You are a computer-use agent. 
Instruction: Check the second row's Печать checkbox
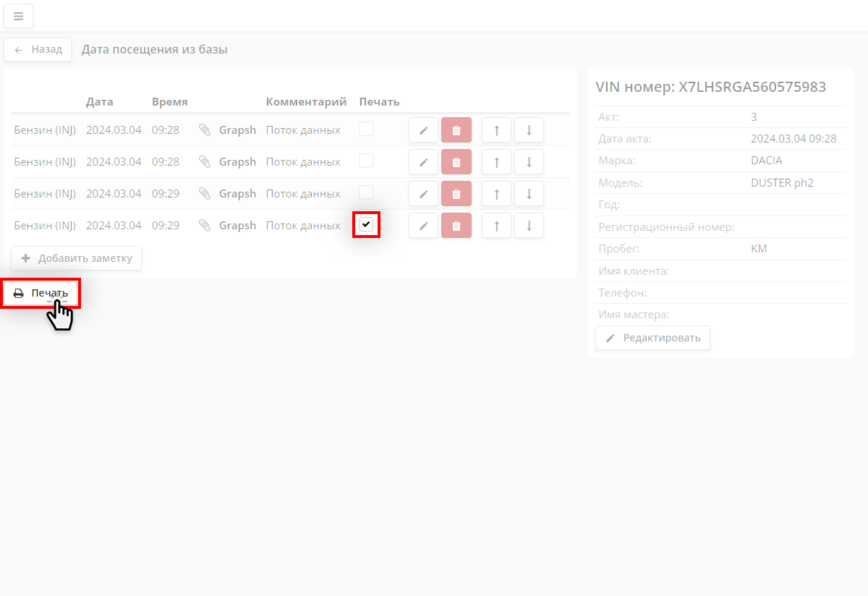(x=366, y=161)
